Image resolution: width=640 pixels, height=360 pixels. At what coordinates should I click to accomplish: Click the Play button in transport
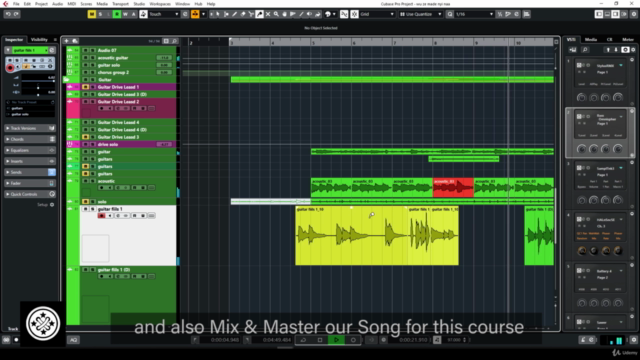click(x=336, y=340)
